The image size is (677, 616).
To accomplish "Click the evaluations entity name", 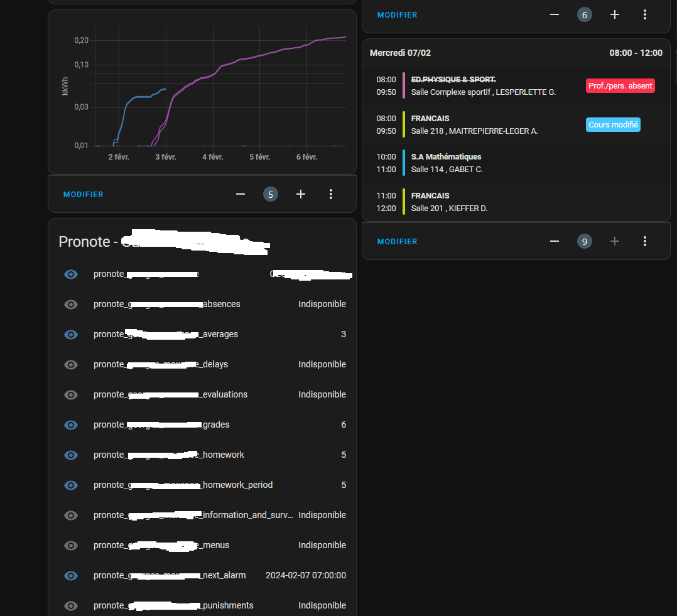I will pyautogui.click(x=171, y=394).
